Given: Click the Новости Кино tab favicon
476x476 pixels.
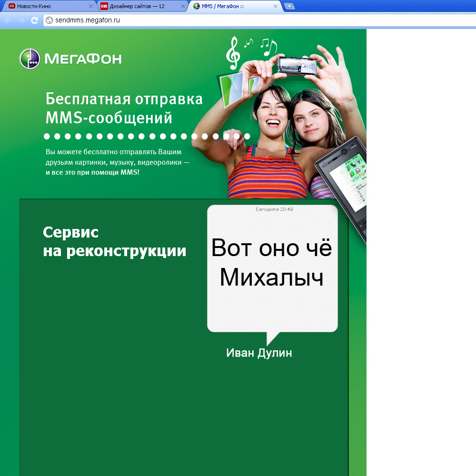Looking at the screenshot, I should (x=12, y=6).
